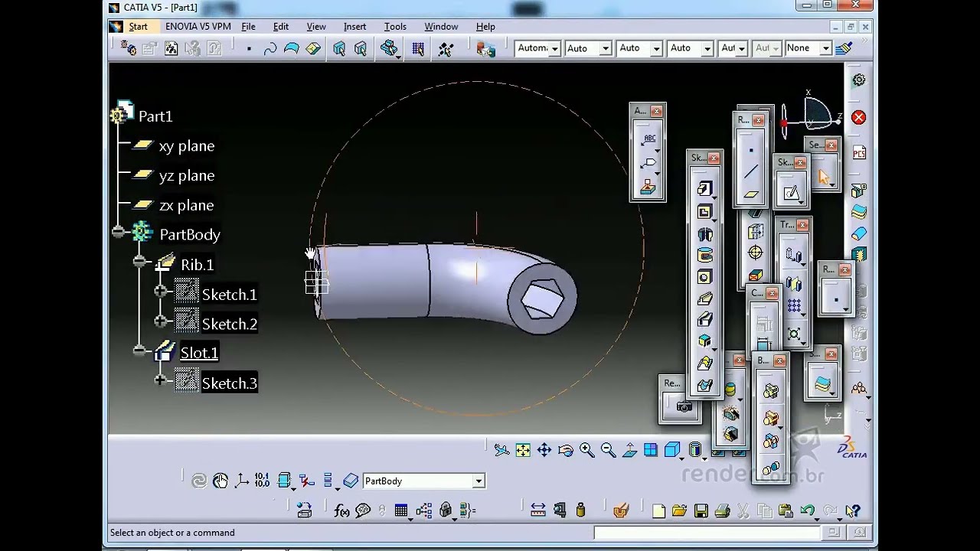Image resolution: width=980 pixels, height=551 pixels.
Task: Click the Rotate view icon
Action: (566, 450)
